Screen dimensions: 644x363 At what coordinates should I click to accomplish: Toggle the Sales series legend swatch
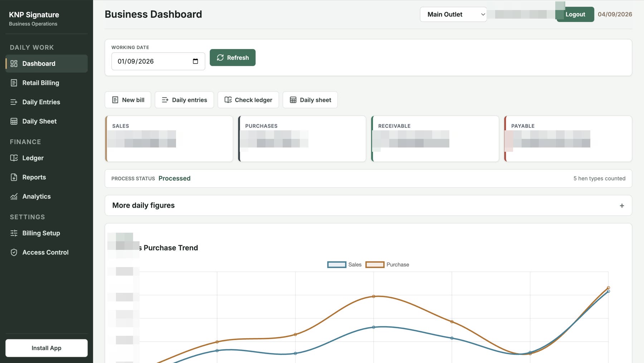tap(337, 265)
